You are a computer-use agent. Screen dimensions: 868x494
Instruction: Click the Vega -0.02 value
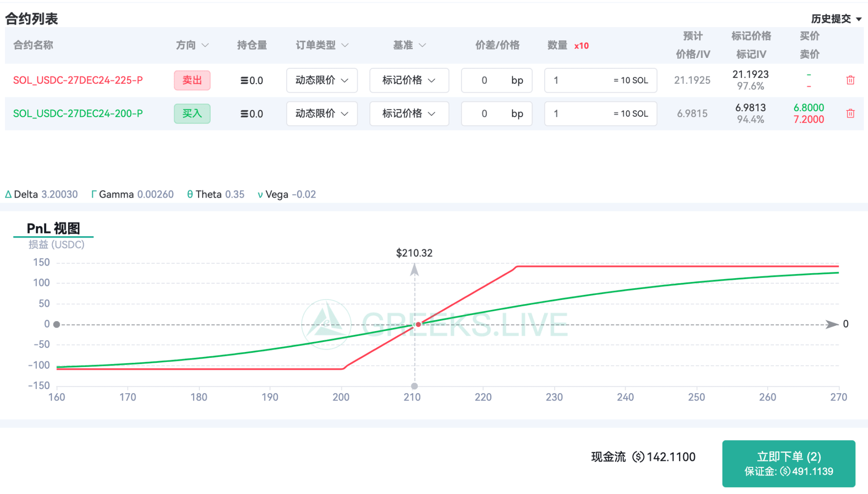point(304,195)
